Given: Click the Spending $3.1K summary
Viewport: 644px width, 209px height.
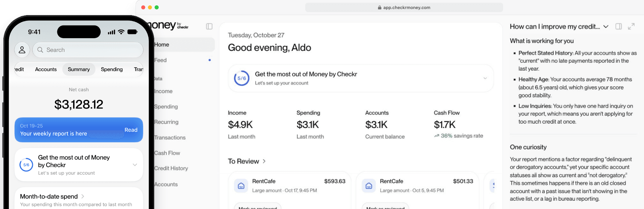Looking at the screenshot, I should click(x=310, y=125).
